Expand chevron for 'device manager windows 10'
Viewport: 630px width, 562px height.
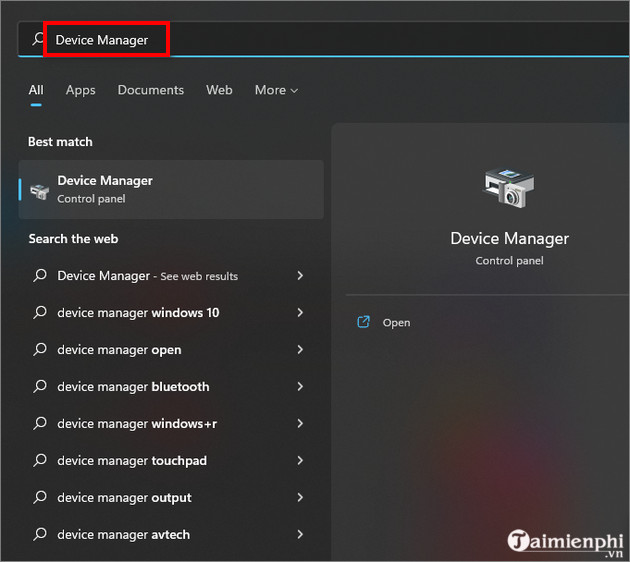[x=300, y=313]
